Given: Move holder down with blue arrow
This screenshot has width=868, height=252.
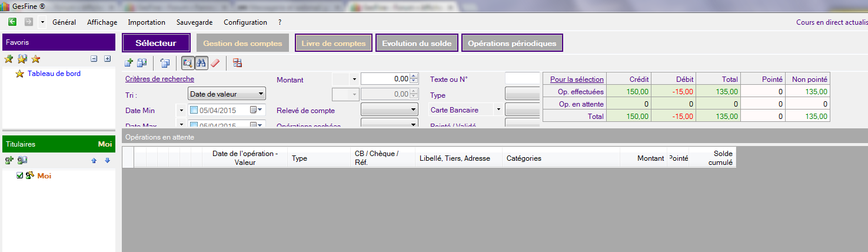Looking at the screenshot, I should pos(107,160).
